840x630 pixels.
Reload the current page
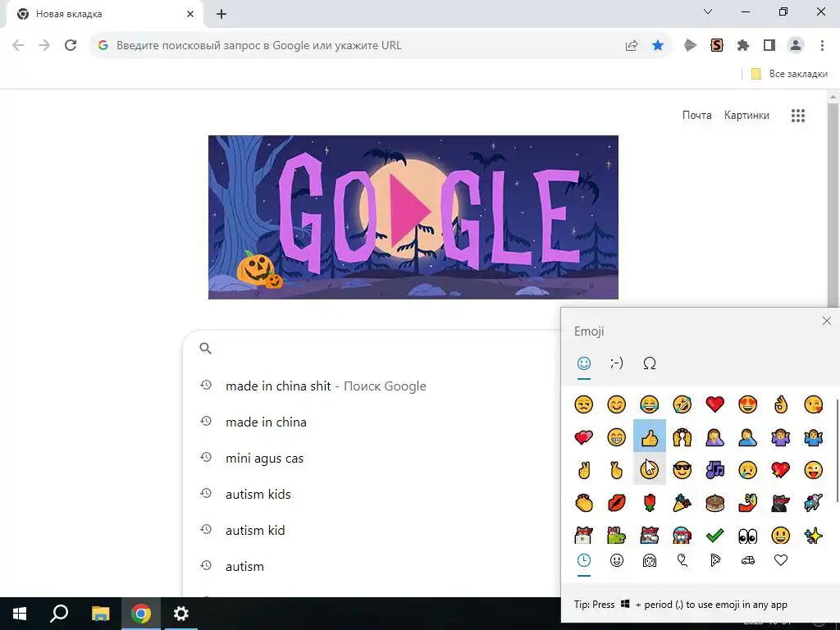point(71,46)
